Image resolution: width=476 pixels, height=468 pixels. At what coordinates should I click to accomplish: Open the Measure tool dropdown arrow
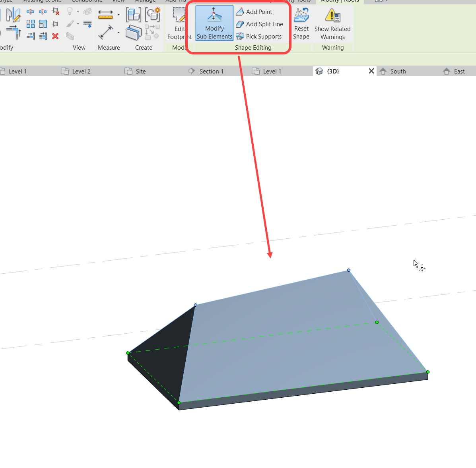[119, 15]
